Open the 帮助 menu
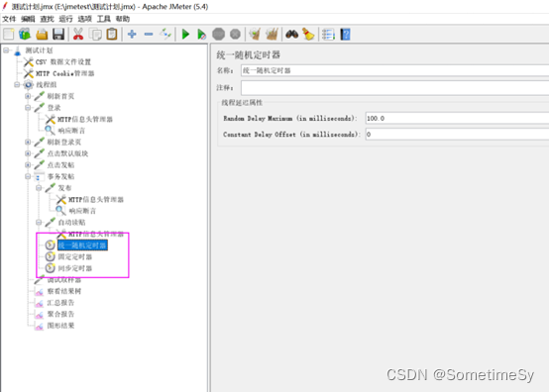Image resolution: width=549 pixels, height=392 pixels. pyautogui.click(x=123, y=19)
